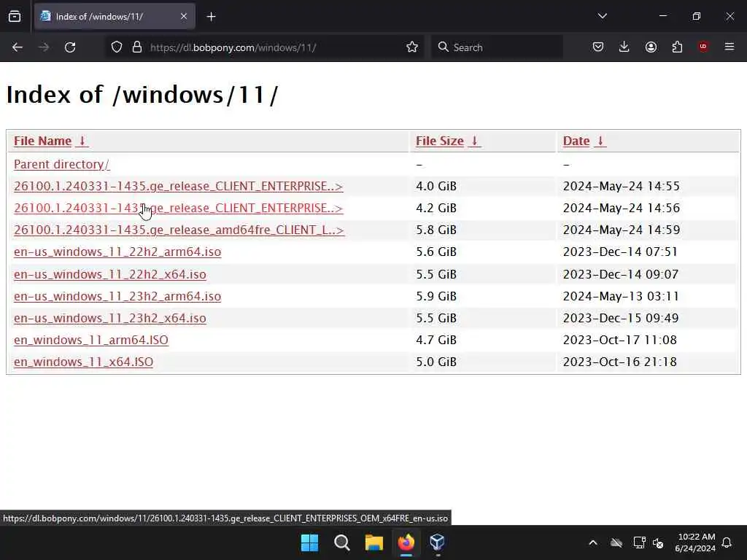Download the 4.0 GiB CLIENT_ENTERPRISE ISO
Image resolution: width=747 pixels, height=560 pixels.
tap(178, 186)
